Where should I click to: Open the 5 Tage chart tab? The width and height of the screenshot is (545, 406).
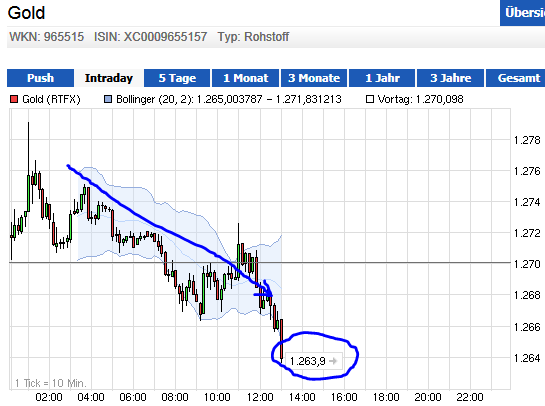[x=177, y=78]
